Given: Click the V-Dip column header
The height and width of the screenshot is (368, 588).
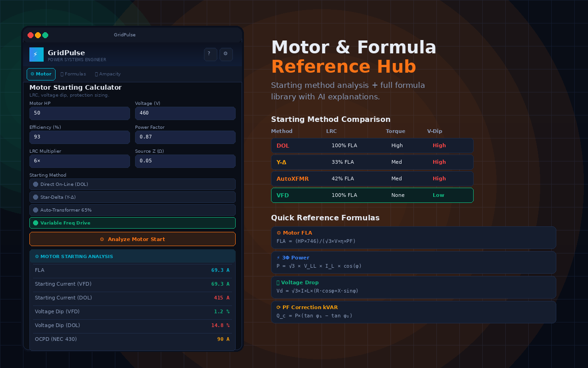Looking at the screenshot, I should pos(435,132).
